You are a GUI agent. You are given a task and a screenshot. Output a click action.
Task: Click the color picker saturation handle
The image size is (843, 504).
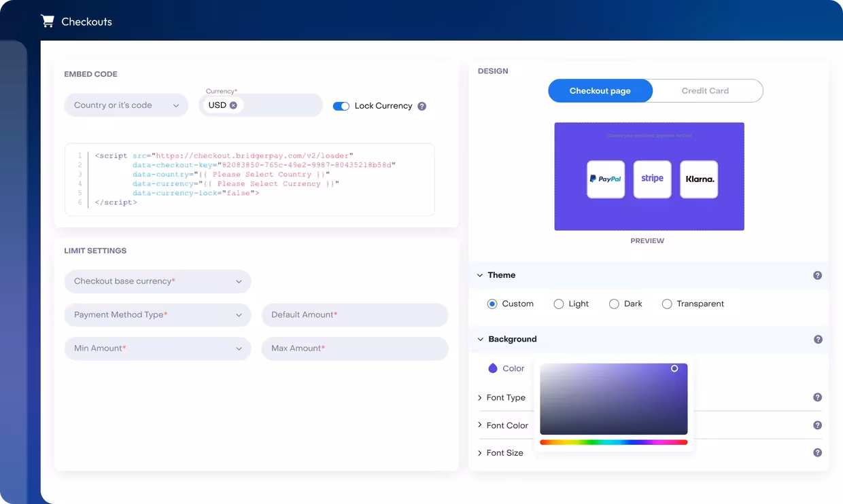pos(674,368)
